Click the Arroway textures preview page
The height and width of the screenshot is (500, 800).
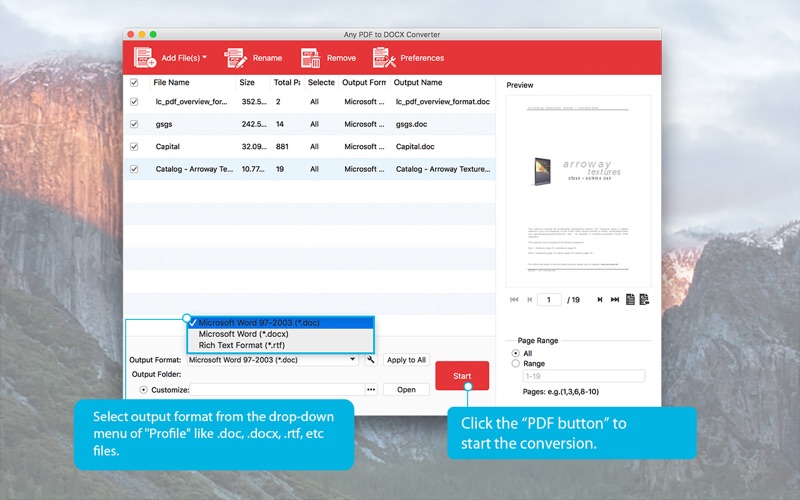578,191
